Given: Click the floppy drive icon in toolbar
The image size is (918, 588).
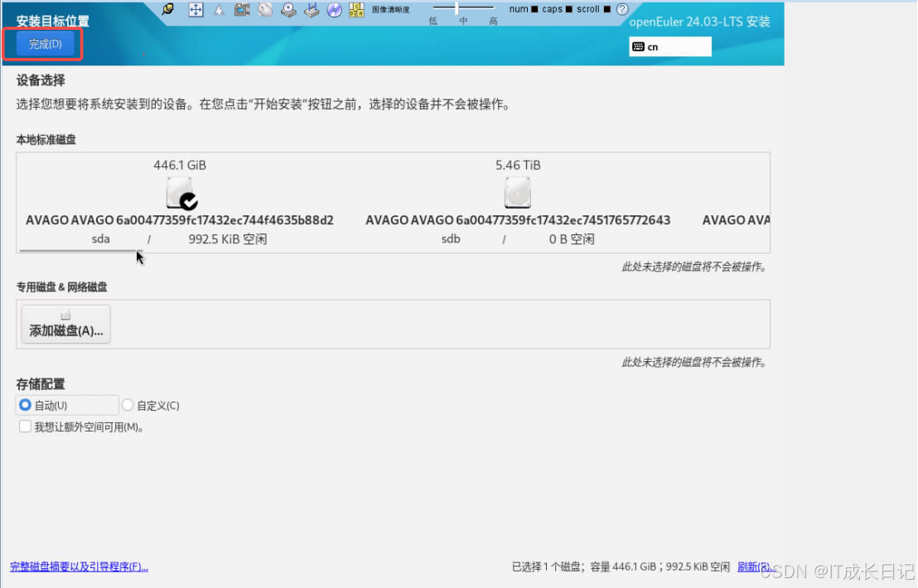Looking at the screenshot, I should 312,9.
